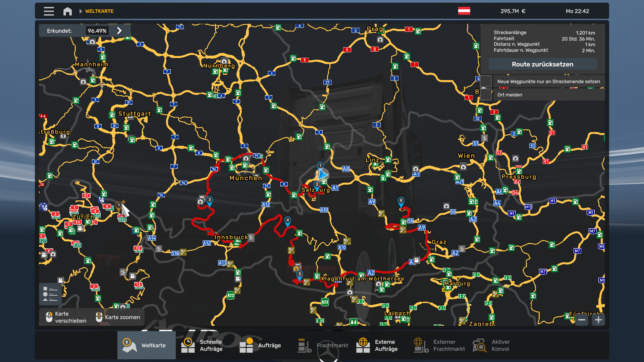Image resolution: width=644 pixels, height=362 pixels.
Task: Click the WELTKARTE breadcrumb label
Action: pos(99,11)
